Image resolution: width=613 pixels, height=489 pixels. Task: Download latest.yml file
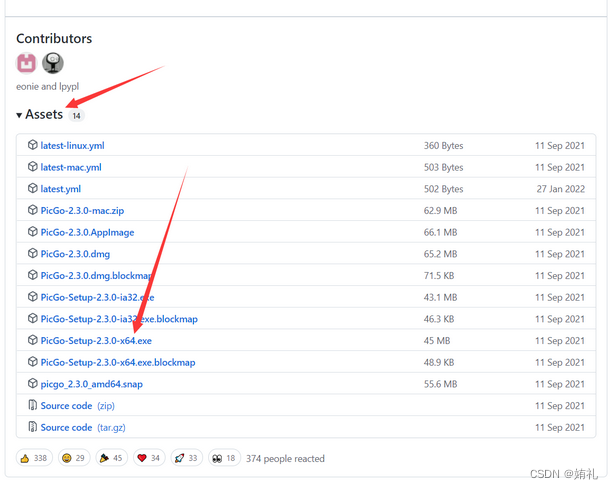pos(61,189)
